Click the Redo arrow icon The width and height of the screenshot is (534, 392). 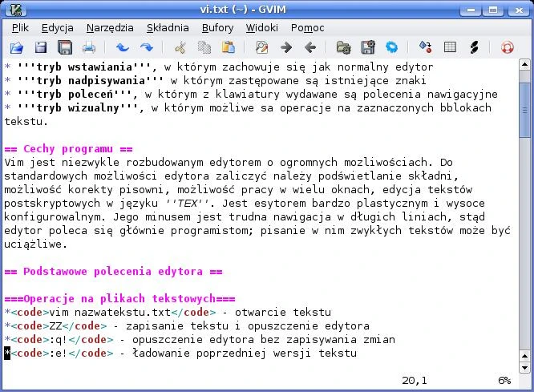click(147, 47)
